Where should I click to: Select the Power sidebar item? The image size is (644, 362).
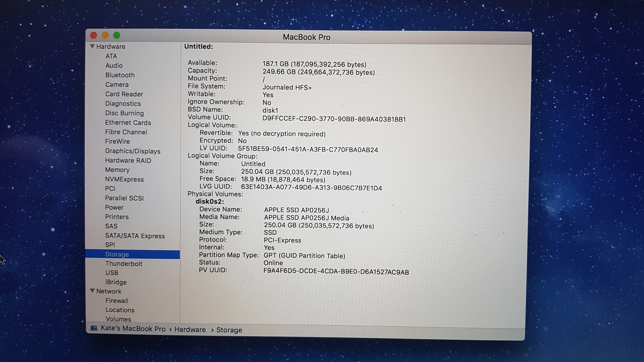[114, 207]
